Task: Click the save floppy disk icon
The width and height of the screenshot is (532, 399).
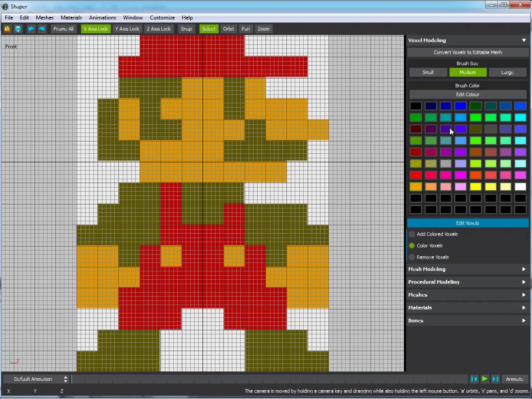Action: pyautogui.click(x=18, y=29)
